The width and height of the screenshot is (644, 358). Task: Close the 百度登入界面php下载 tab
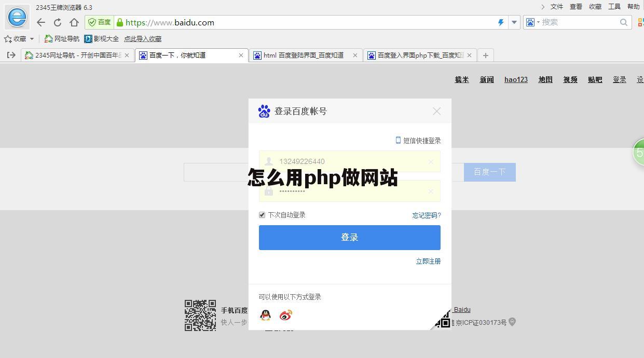(469, 55)
